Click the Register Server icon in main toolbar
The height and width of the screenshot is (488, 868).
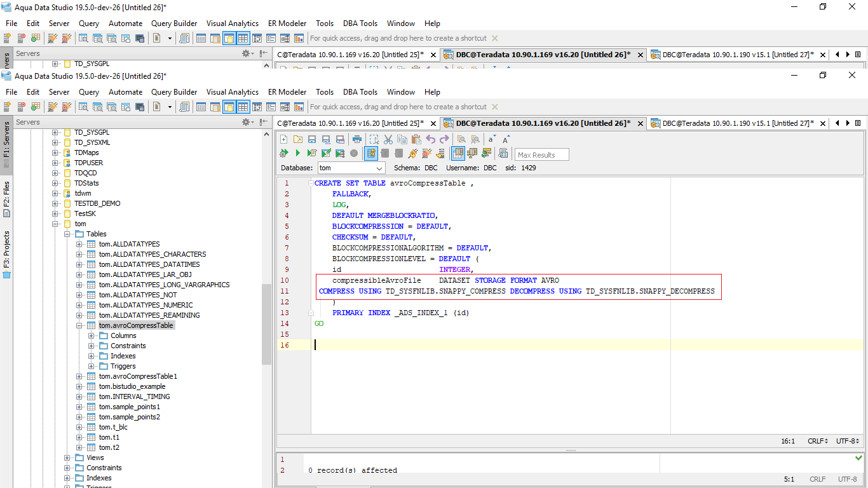pos(8,107)
